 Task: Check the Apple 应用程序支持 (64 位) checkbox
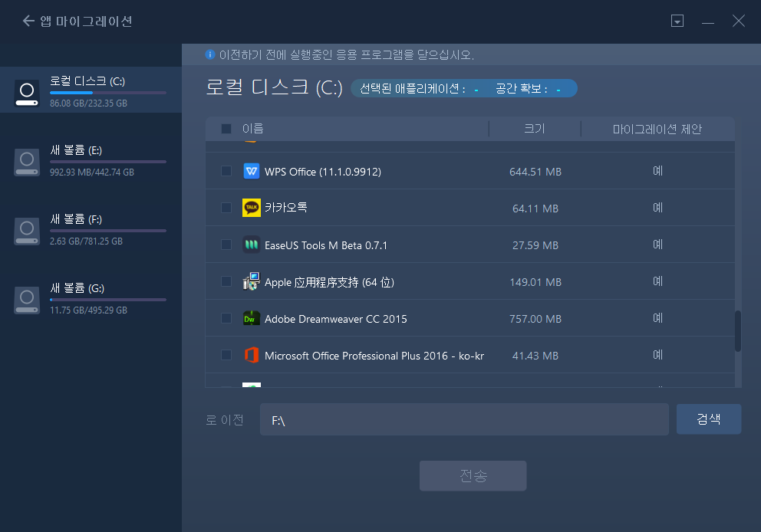tap(226, 281)
